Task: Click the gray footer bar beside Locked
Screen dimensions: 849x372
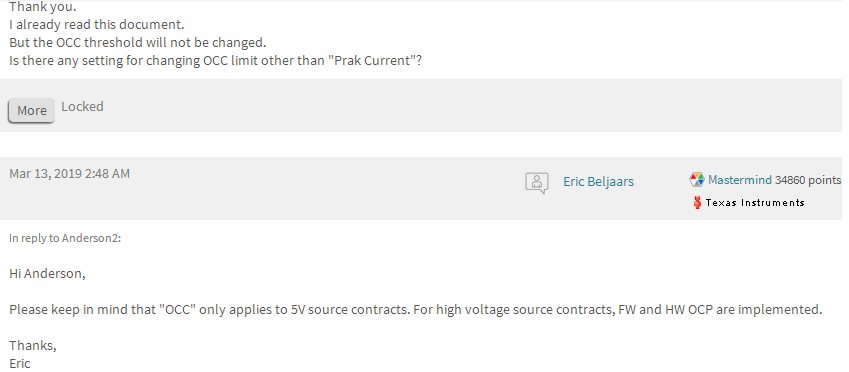Action: pyautogui.click(x=471, y=106)
